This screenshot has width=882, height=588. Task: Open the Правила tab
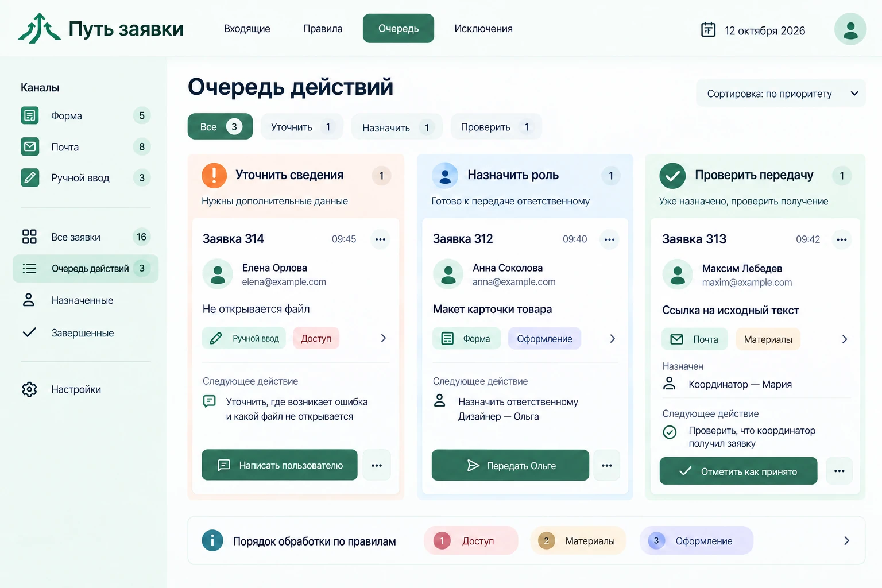point(323,29)
